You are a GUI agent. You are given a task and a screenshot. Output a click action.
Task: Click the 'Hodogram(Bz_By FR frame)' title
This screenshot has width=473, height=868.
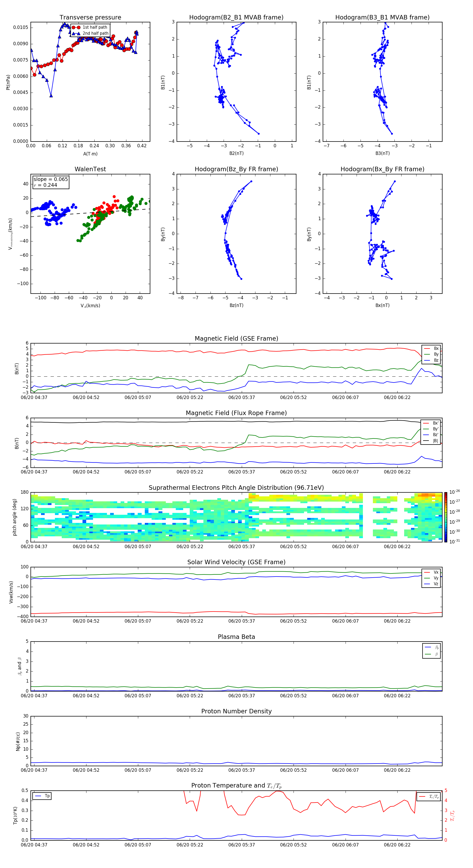pos(236,169)
